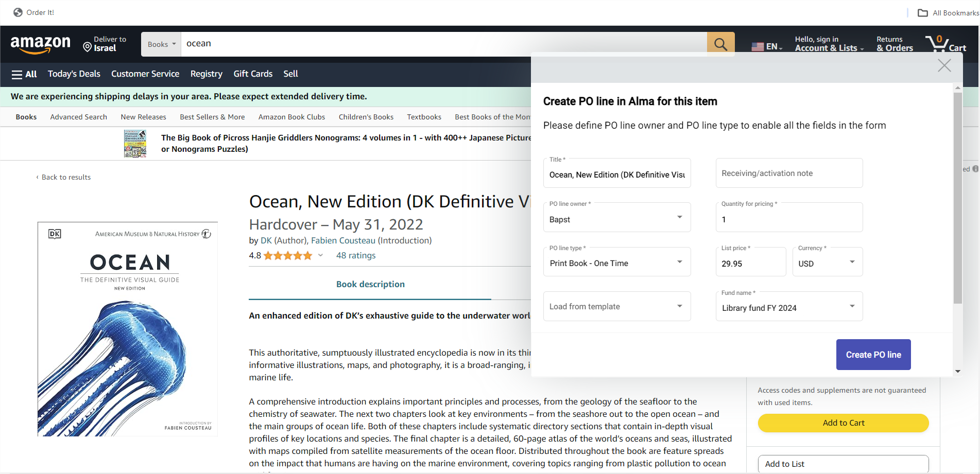The width and height of the screenshot is (980, 474).
Task: Open Registry page
Action: (x=207, y=74)
